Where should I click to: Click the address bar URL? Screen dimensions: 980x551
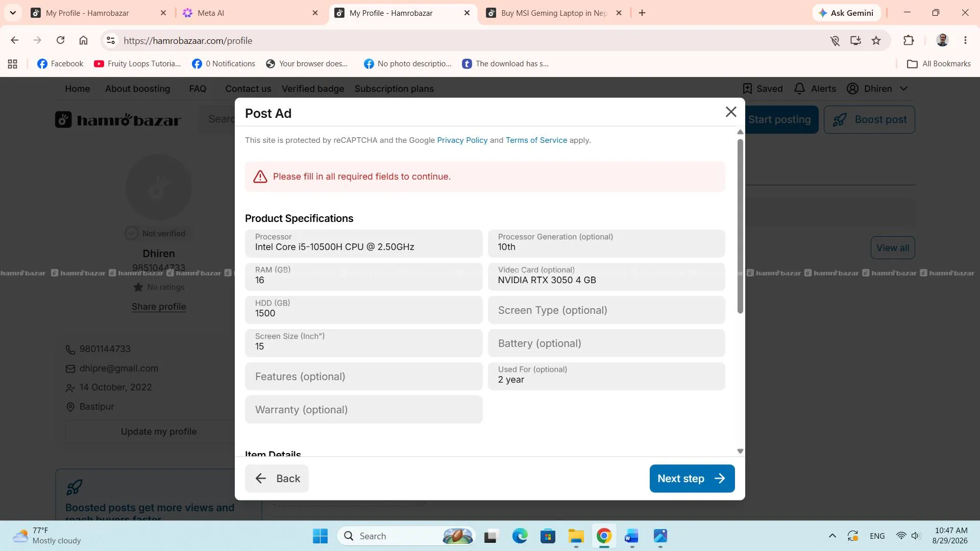point(188,41)
